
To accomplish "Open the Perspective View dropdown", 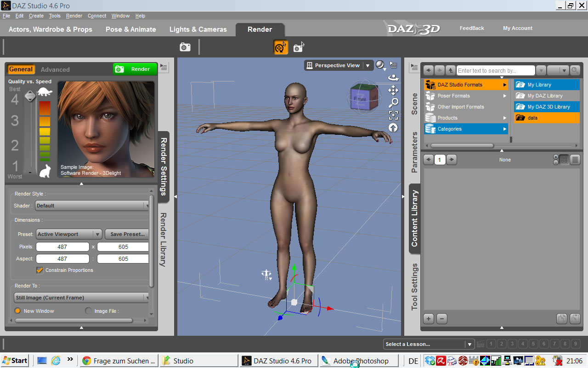I will point(339,65).
